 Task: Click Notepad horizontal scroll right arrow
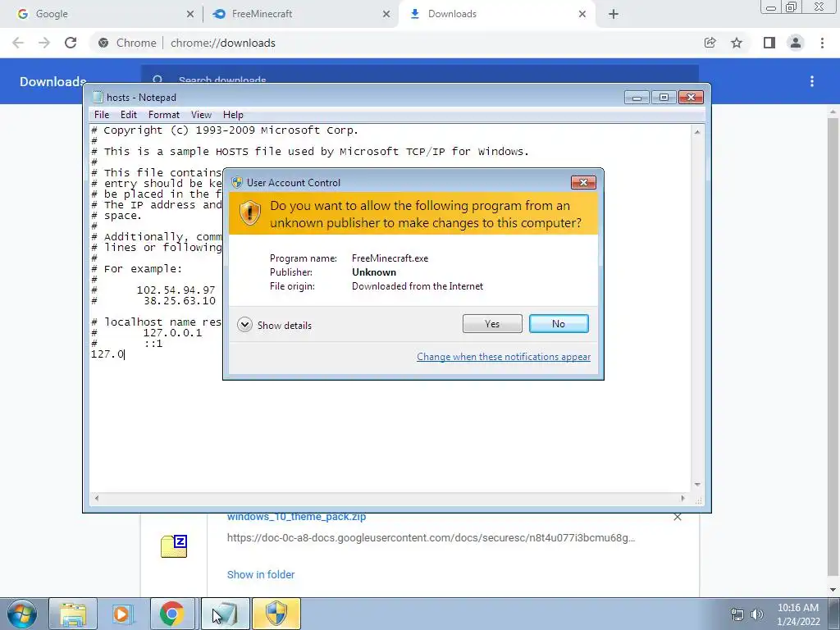[x=682, y=498]
